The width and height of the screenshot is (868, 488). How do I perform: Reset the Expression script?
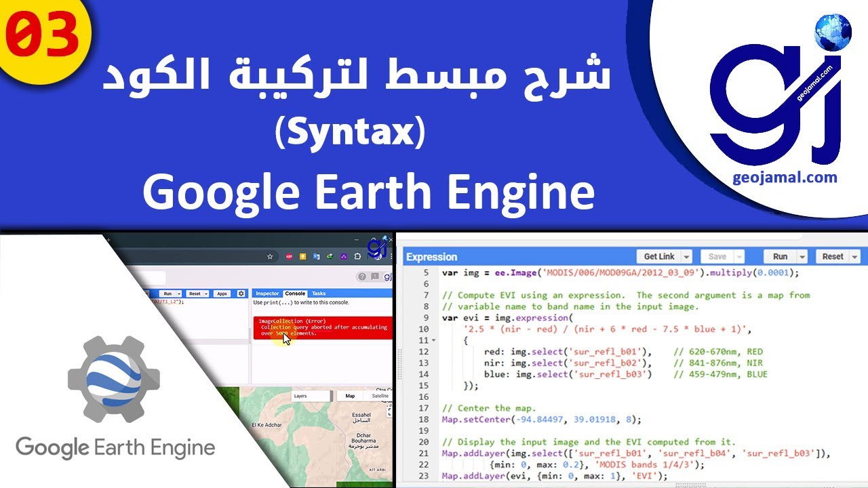click(832, 256)
